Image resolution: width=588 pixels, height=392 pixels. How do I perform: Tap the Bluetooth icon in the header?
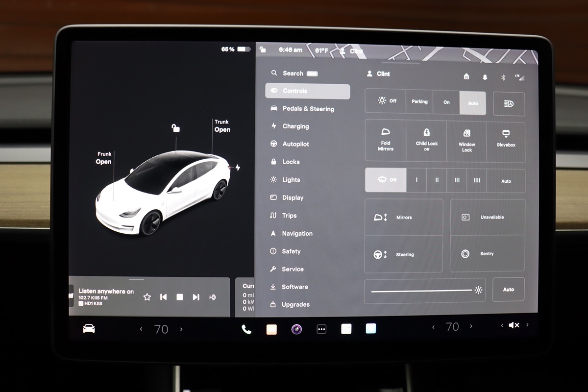pos(503,77)
